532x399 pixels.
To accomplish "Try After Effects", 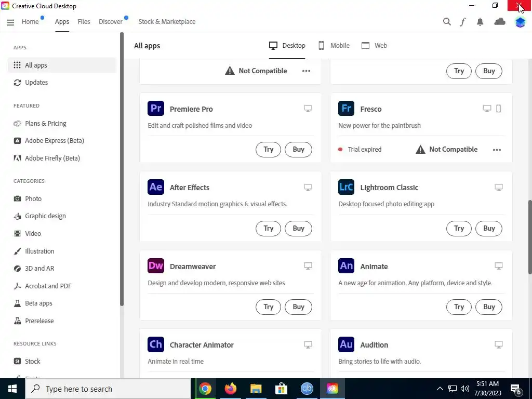I will (268, 229).
